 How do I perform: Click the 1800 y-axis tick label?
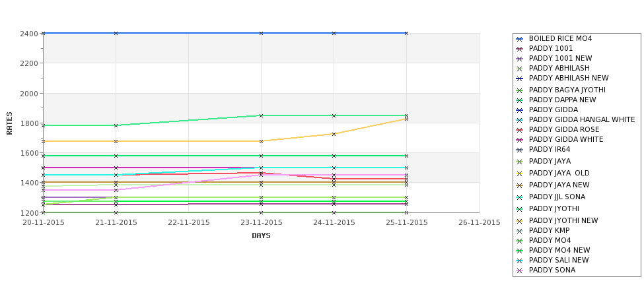[29, 123]
